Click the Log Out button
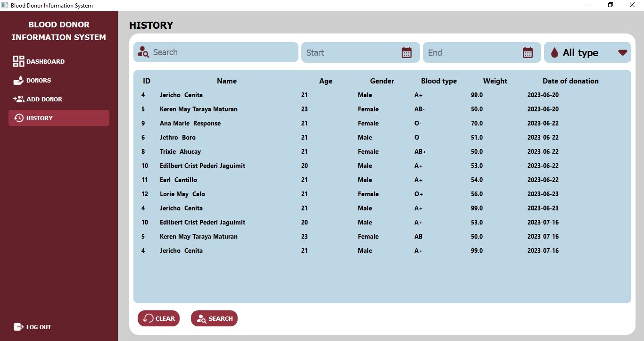644x341 pixels. 33,327
